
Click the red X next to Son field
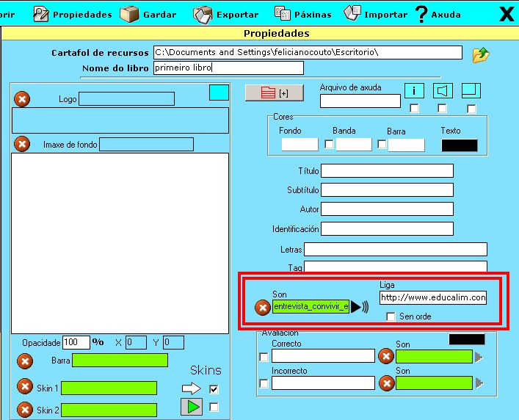[262, 308]
